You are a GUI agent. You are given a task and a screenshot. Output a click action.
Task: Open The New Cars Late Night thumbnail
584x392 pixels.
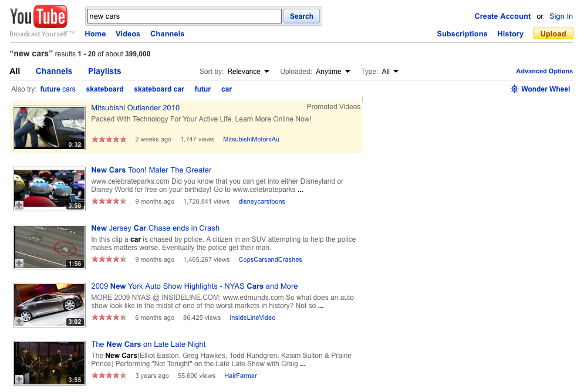point(49,363)
